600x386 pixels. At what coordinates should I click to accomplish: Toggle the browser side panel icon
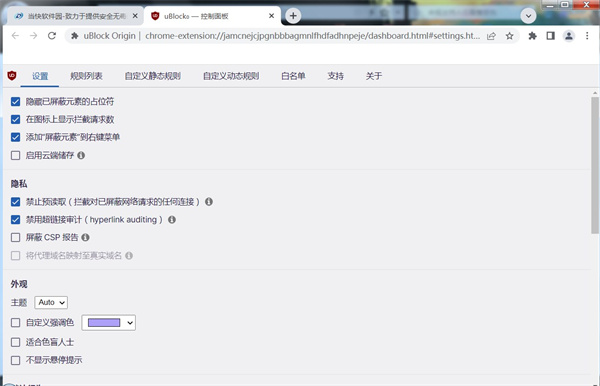pos(550,36)
